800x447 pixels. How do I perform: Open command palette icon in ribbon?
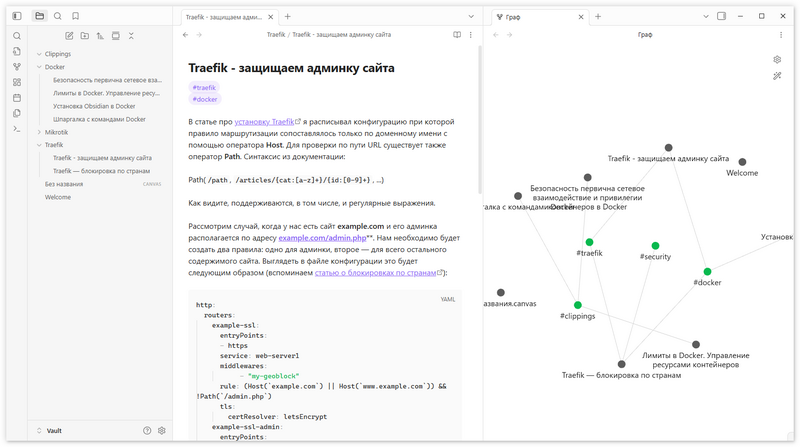tap(17, 129)
